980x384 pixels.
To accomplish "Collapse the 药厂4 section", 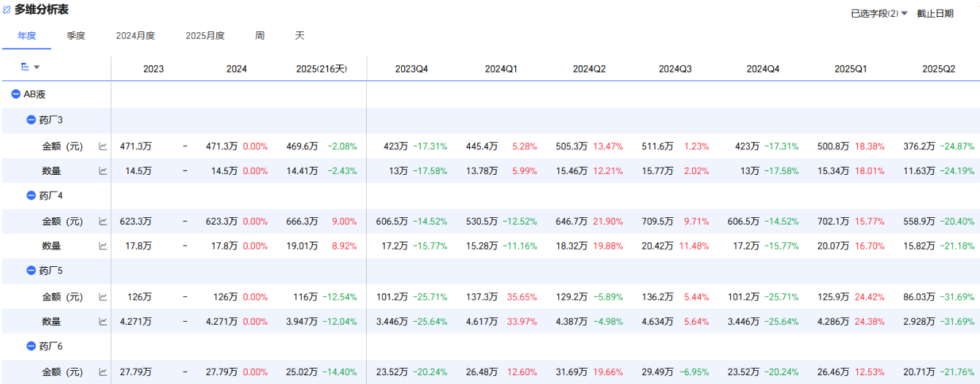I will tap(31, 196).
